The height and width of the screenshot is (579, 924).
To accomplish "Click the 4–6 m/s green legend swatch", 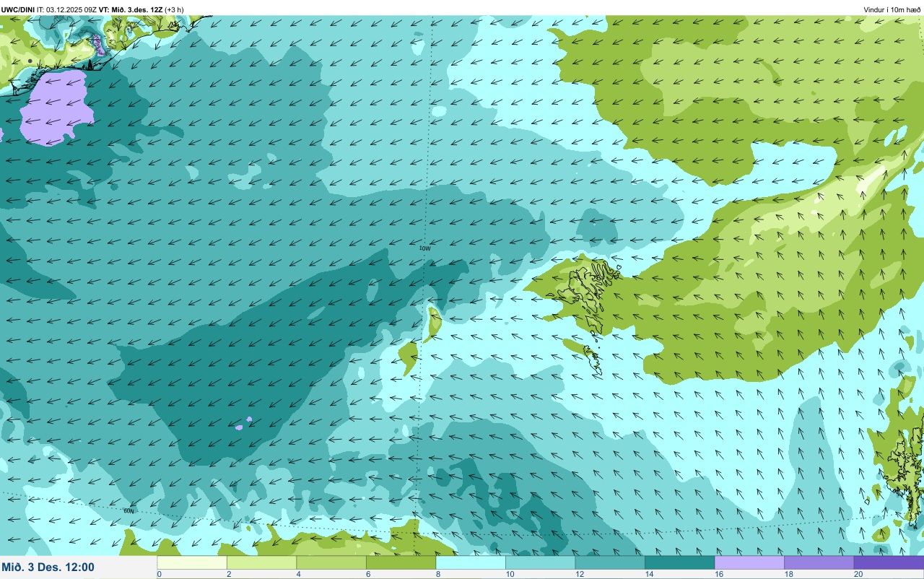I will pyautogui.click(x=331, y=562).
